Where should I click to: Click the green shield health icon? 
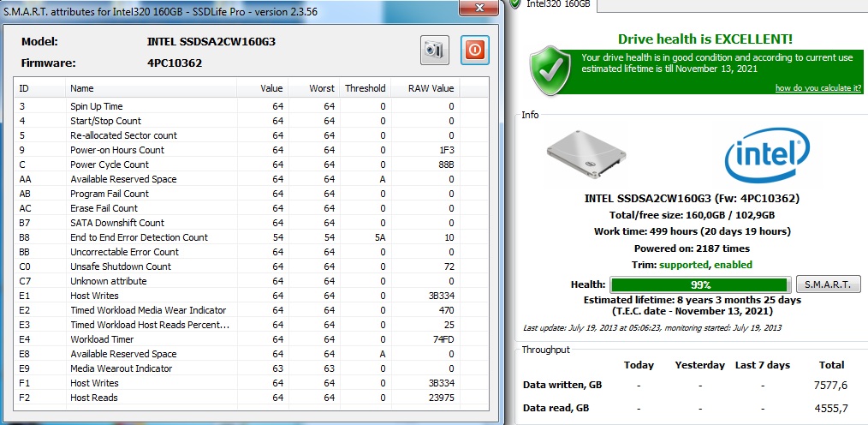coord(550,71)
